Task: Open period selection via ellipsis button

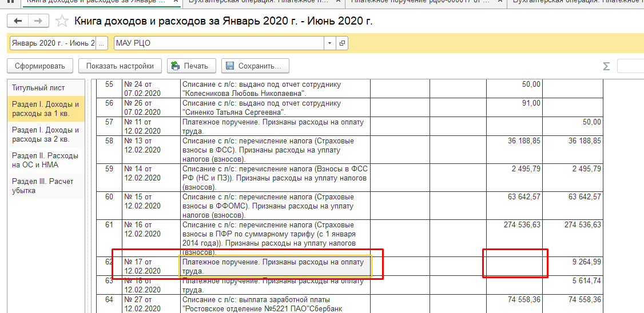Action: [x=102, y=43]
